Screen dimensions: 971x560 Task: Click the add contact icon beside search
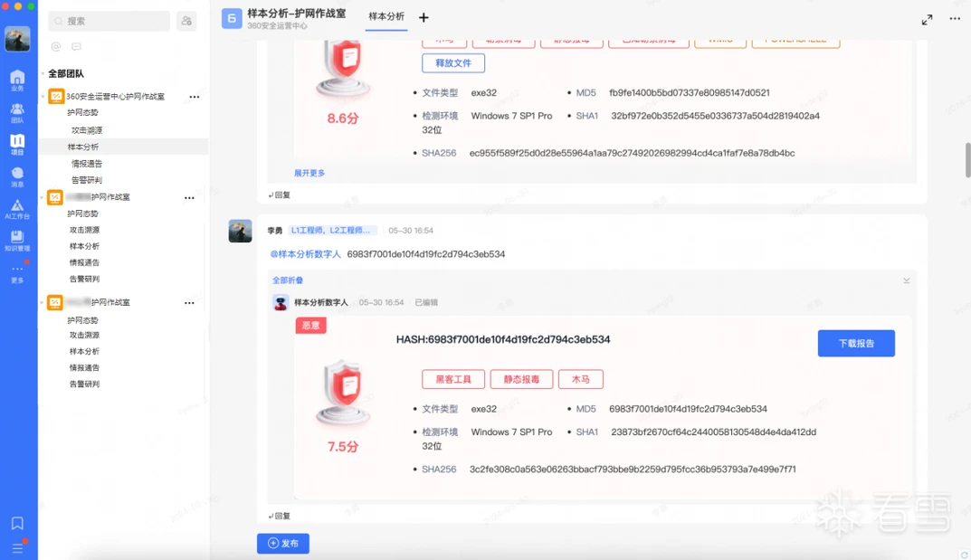coord(186,21)
